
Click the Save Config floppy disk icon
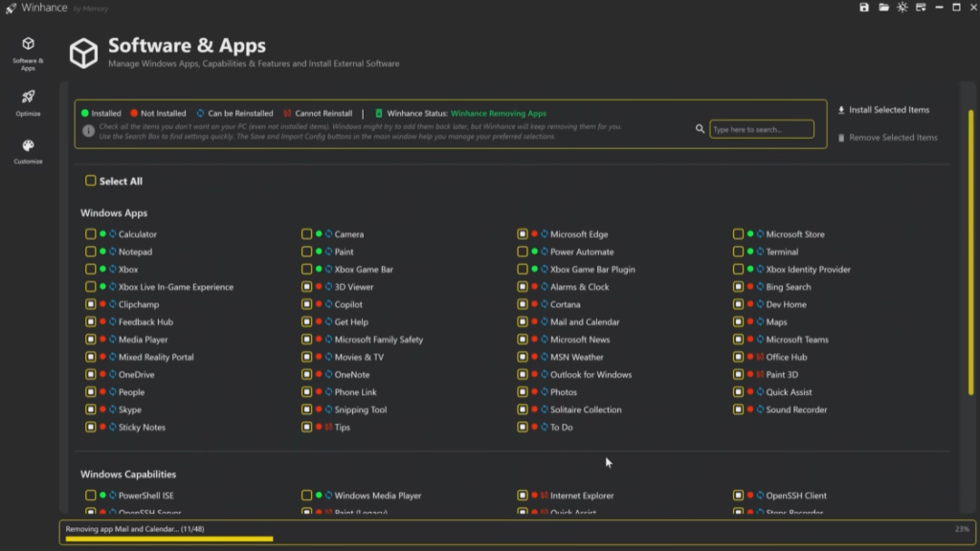(x=864, y=8)
